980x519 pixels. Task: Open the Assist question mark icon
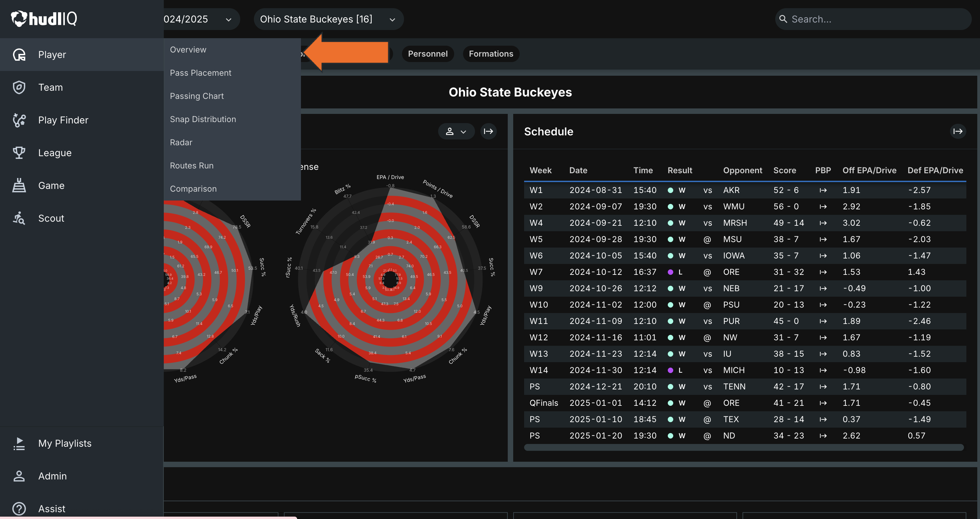point(19,509)
